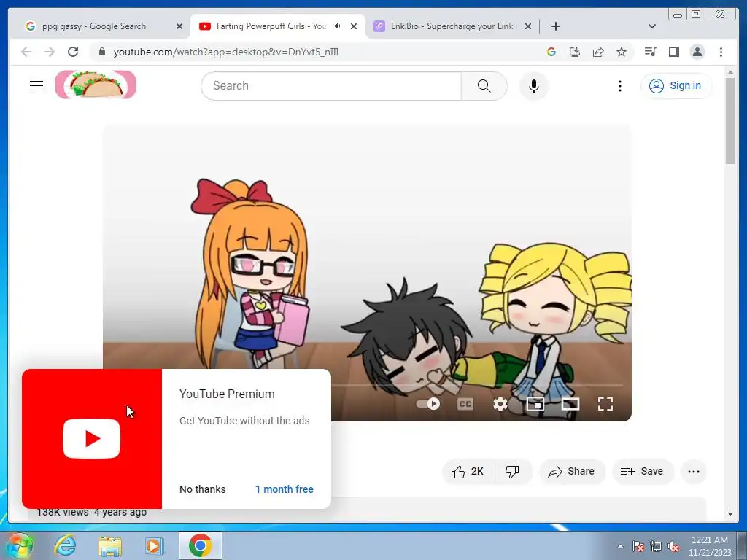Toggle the autoplay switch in player
The image size is (747, 560).
(x=427, y=404)
